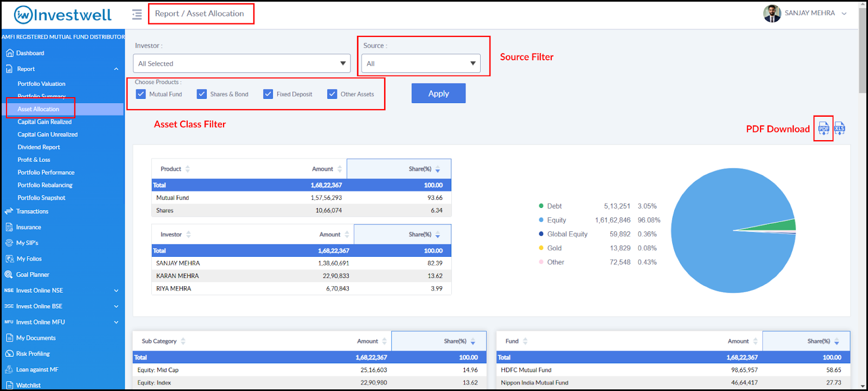The width and height of the screenshot is (868, 391).
Task: Click the Other pink legend dot
Action: [541, 262]
